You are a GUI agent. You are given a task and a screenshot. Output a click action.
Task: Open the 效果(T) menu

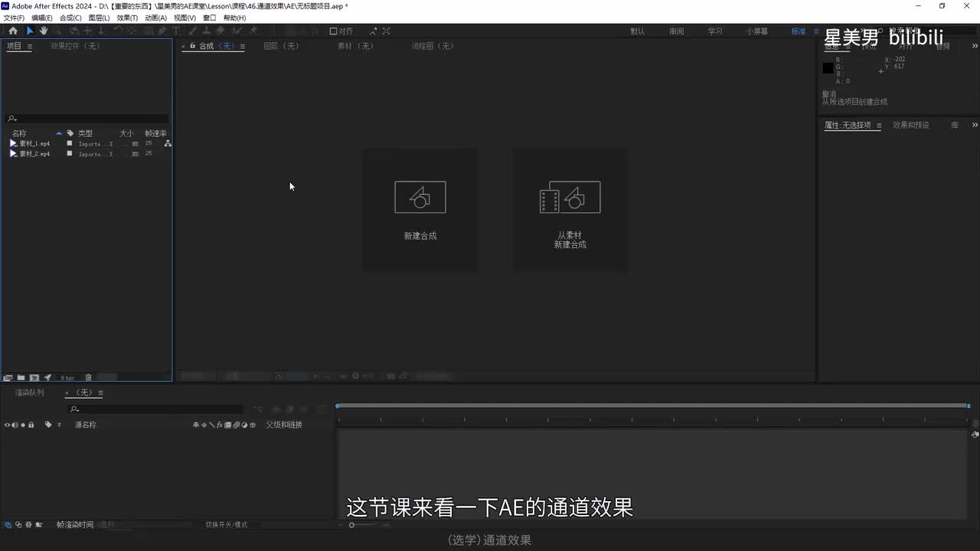127,18
